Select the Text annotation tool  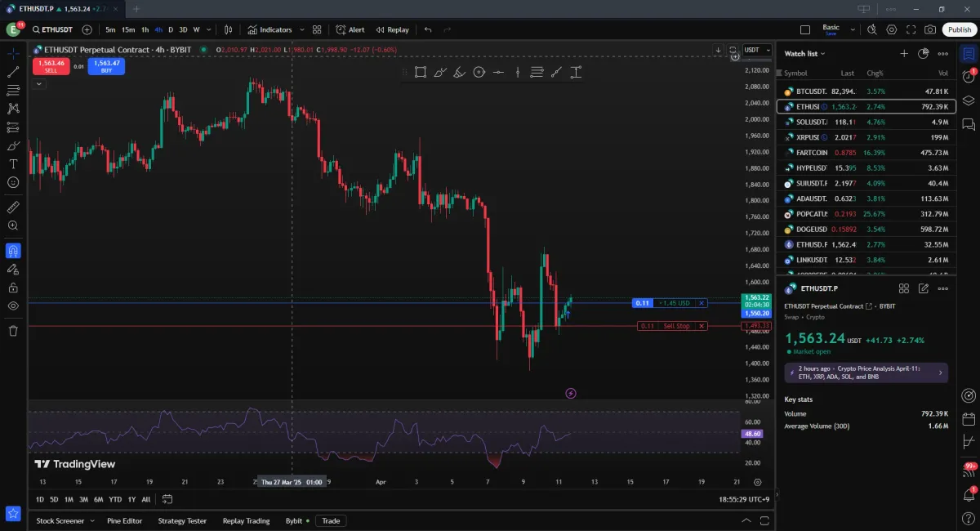click(x=13, y=164)
